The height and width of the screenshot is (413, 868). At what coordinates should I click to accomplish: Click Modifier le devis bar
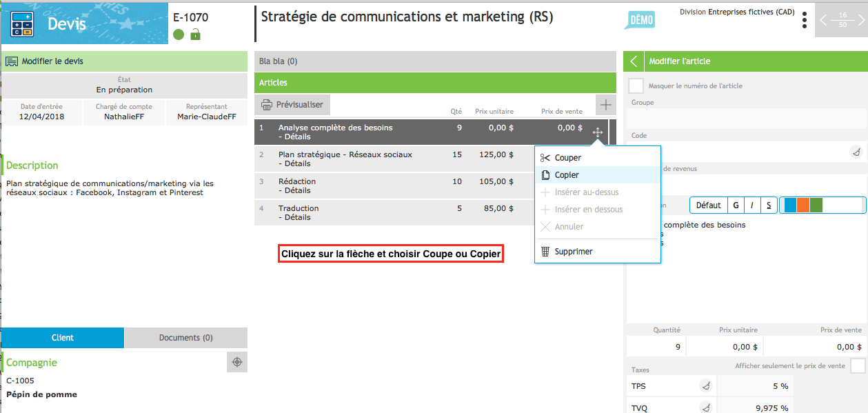point(124,61)
